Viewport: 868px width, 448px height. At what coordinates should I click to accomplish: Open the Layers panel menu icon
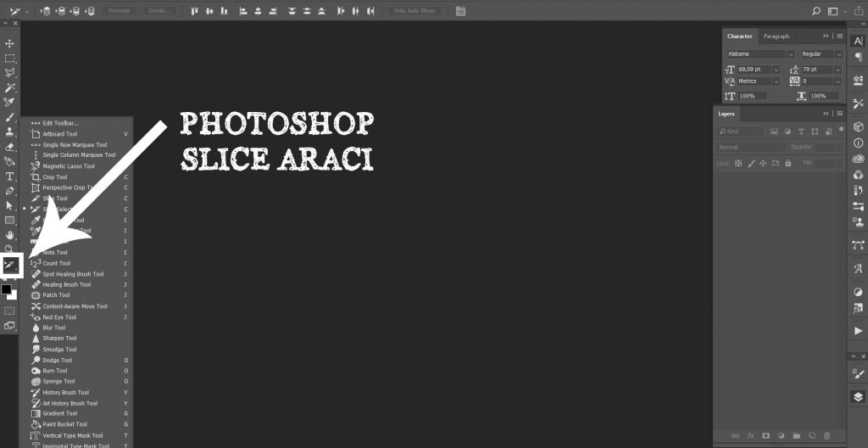tap(840, 114)
